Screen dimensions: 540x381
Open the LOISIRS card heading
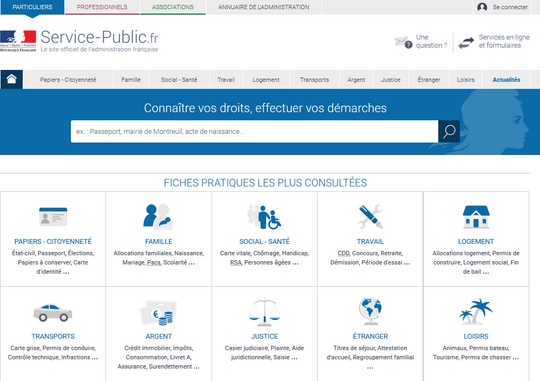point(476,336)
